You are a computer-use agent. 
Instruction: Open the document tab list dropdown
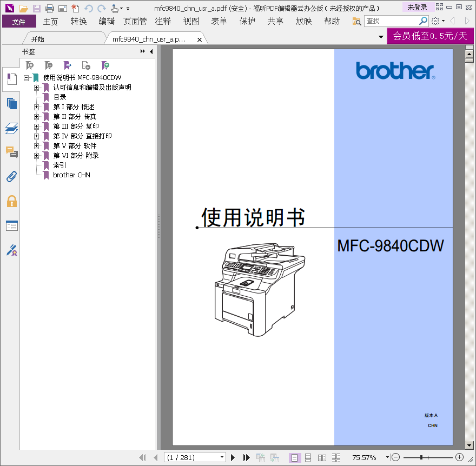click(381, 37)
